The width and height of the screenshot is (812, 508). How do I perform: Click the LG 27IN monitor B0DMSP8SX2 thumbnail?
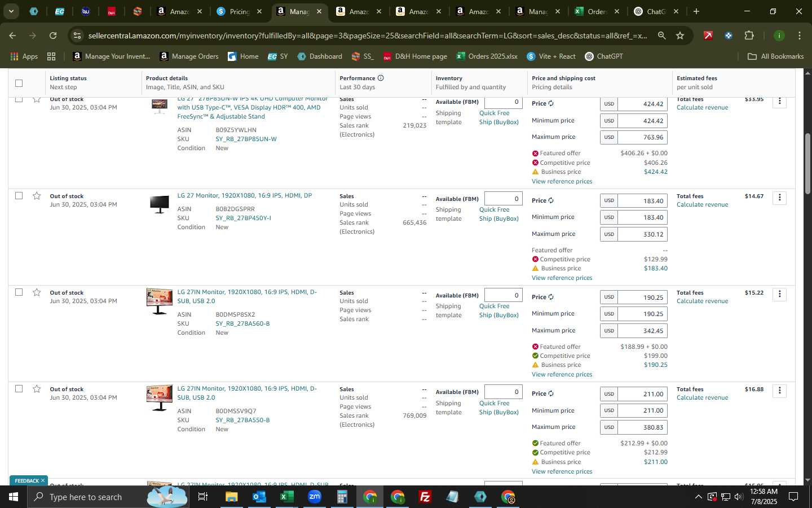coord(160,301)
